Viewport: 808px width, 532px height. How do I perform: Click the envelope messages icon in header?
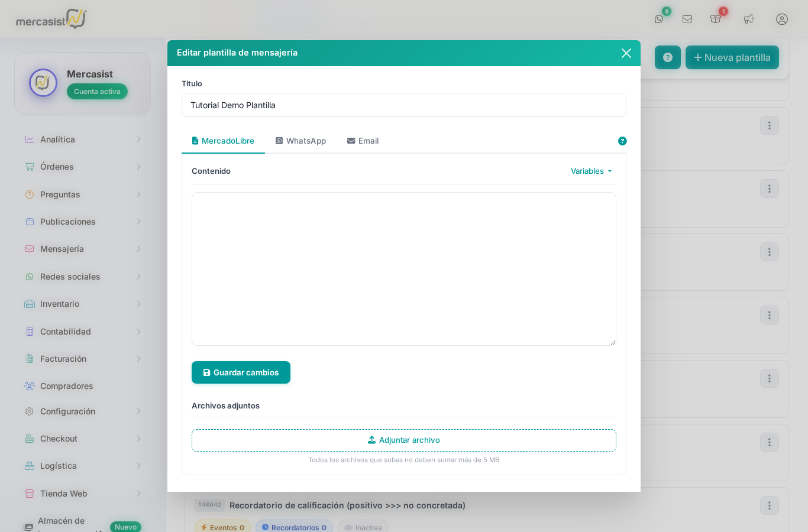687,19
